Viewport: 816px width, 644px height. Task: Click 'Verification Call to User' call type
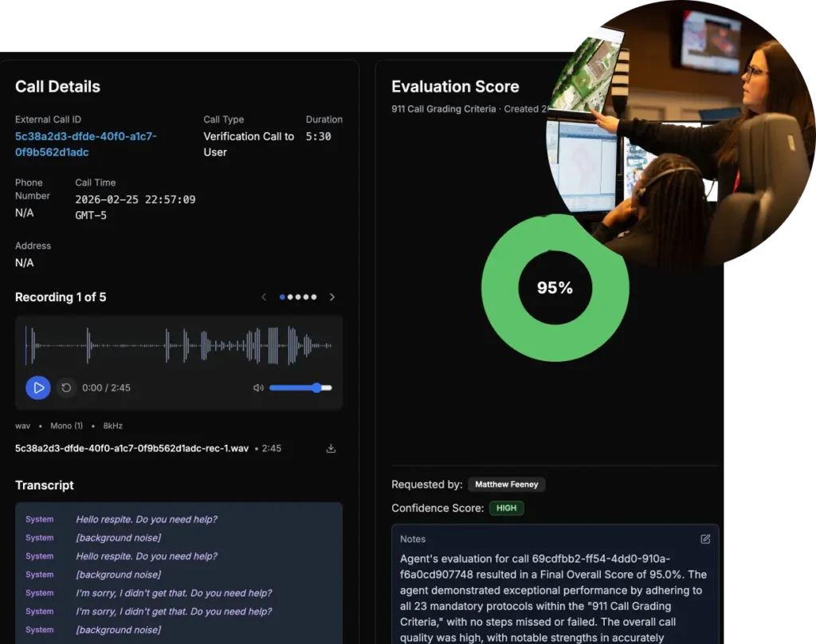tap(249, 144)
